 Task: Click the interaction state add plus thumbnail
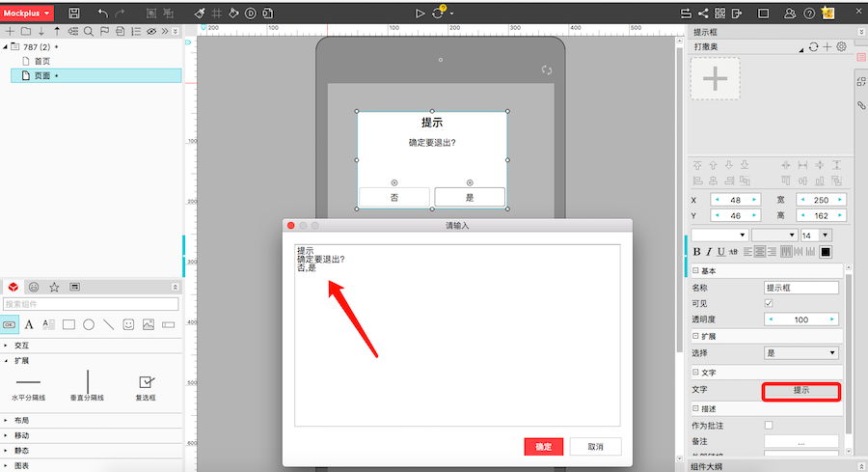(x=716, y=79)
